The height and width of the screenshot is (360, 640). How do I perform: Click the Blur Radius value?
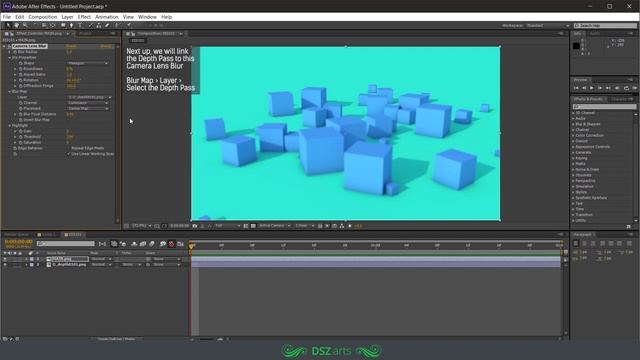click(69, 52)
